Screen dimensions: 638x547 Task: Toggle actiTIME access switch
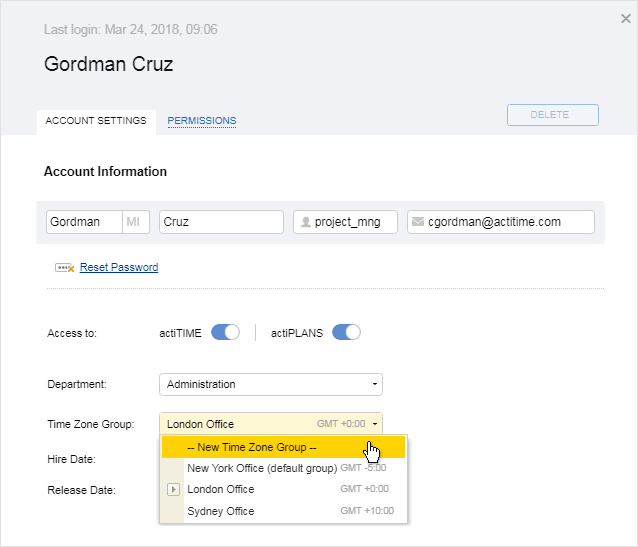(x=225, y=333)
